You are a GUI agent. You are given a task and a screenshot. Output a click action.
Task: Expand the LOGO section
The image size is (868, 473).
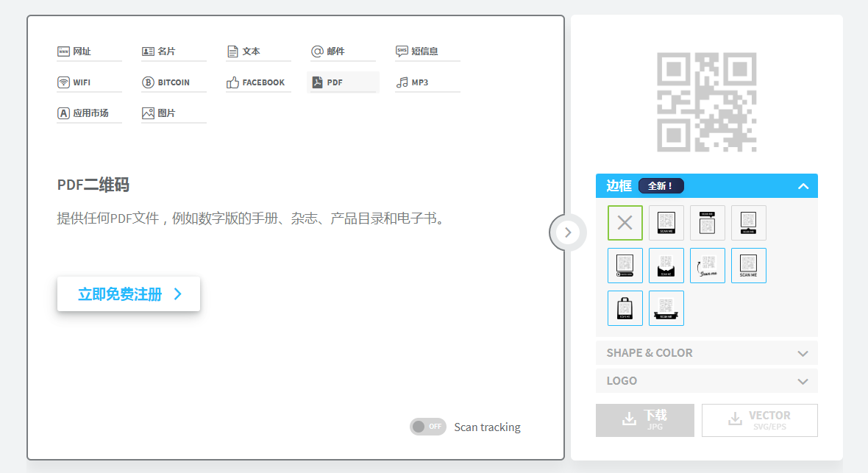click(x=706, y=381)
